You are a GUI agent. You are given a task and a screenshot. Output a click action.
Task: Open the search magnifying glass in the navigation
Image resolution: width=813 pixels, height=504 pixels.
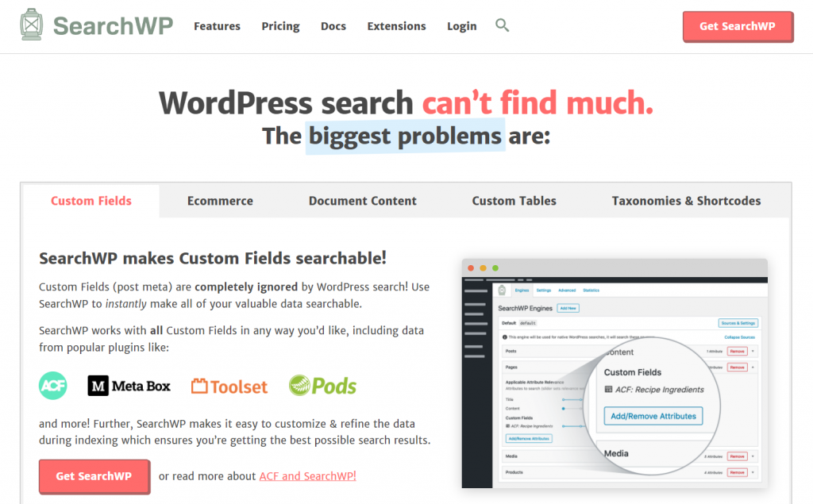tap(502, 25)
